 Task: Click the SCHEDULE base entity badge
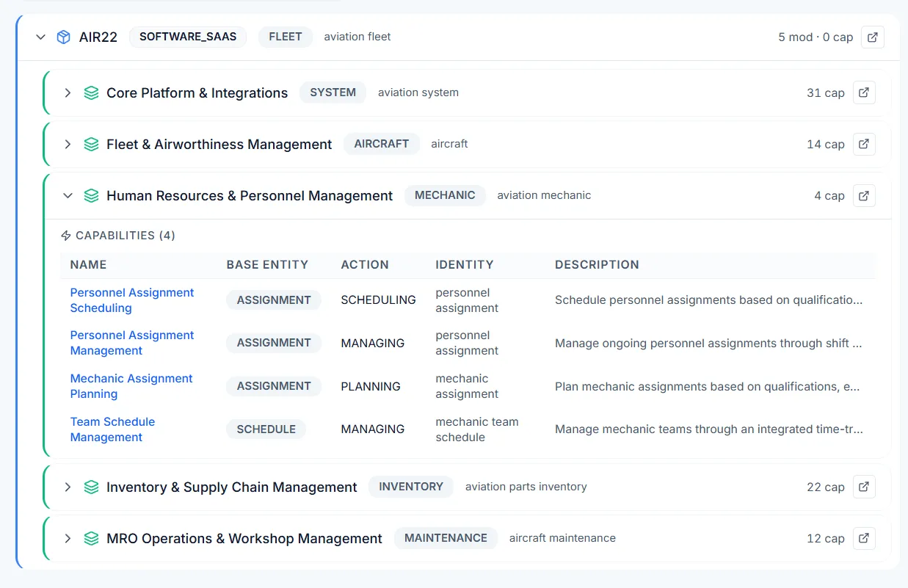click(266, 429)
